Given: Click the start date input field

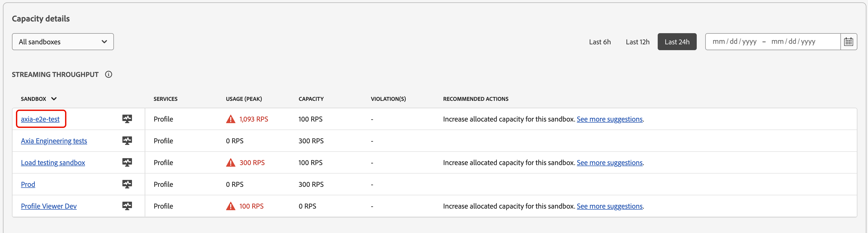Looking at the screenshot, I should (x=734, y=42).
